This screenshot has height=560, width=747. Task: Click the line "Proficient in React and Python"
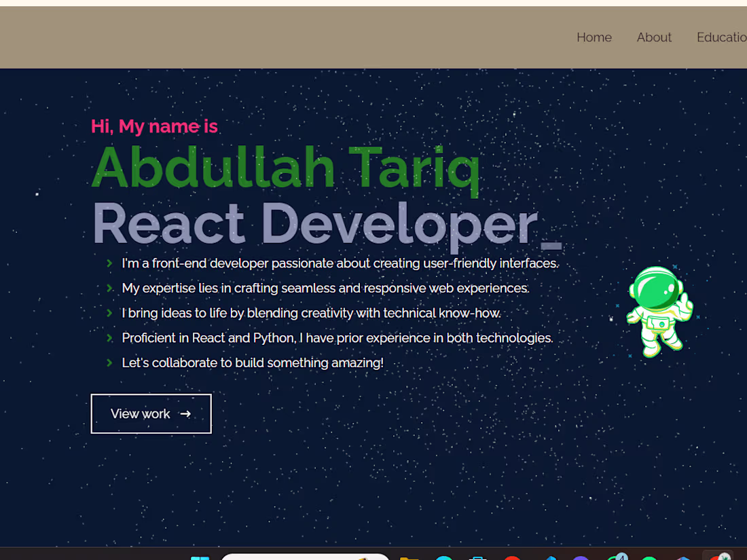[338, 337]
